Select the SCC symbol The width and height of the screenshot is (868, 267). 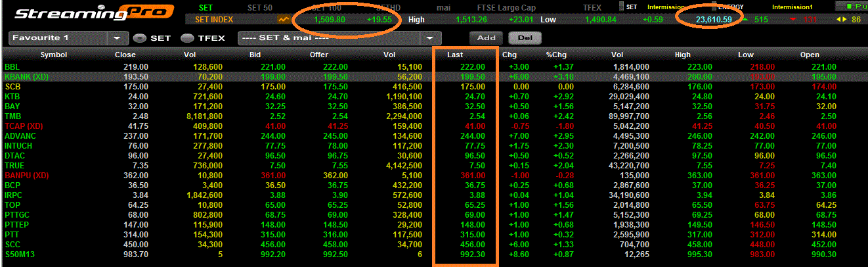click(x=12, y=245)
